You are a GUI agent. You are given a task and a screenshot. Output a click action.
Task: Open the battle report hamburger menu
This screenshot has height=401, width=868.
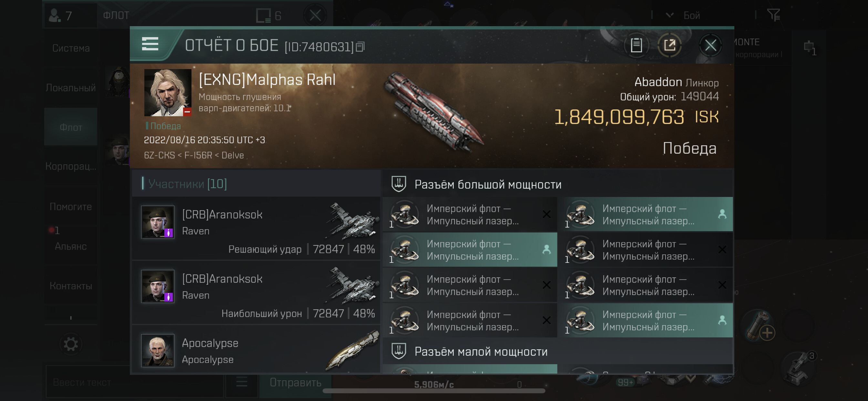pyautogui.click(x=150, y=44)
